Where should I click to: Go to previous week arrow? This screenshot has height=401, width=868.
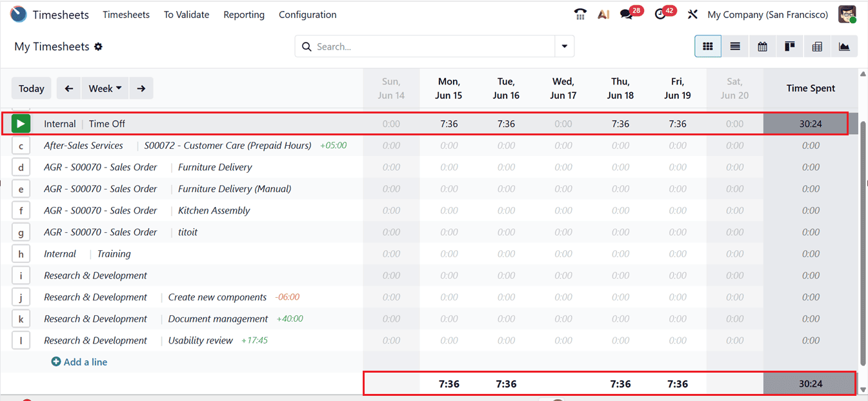(69, 88)
